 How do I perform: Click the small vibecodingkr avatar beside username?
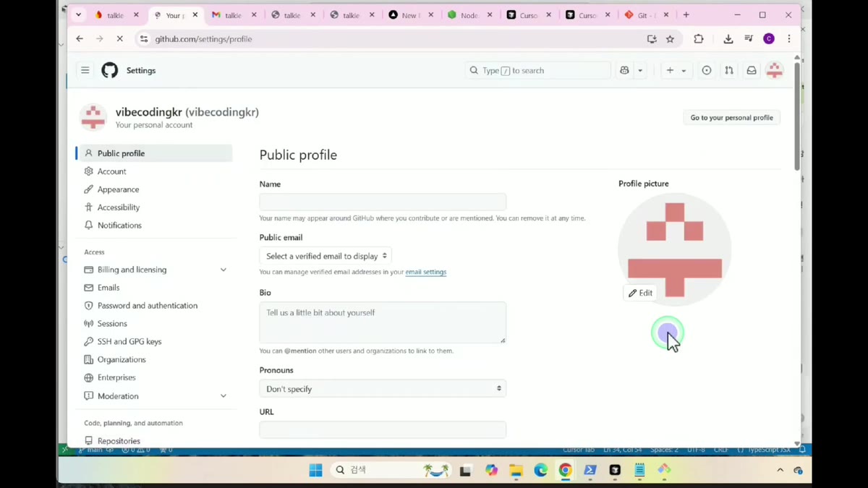pos(93,117)
